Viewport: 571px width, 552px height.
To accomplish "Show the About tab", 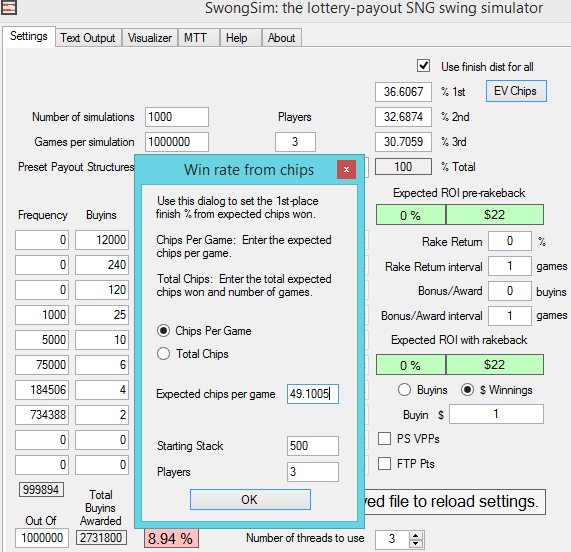I will (281, 38).
